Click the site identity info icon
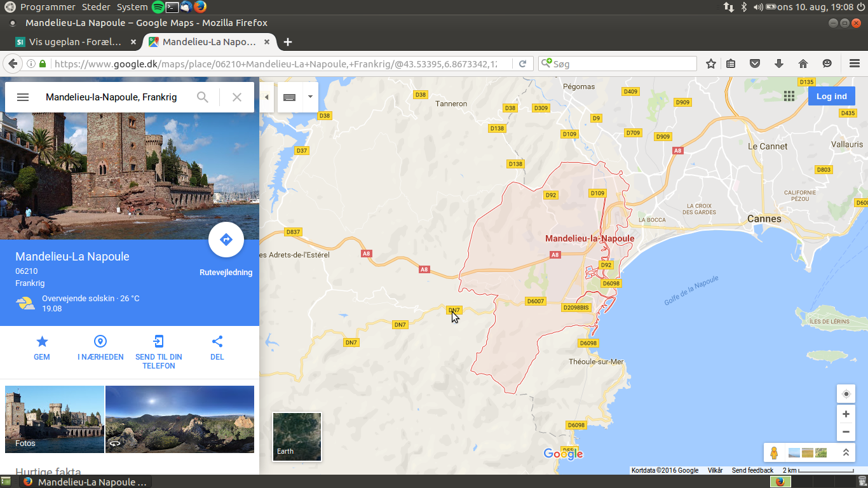Viewport: 868px width, 488px height. coord(31,64)
